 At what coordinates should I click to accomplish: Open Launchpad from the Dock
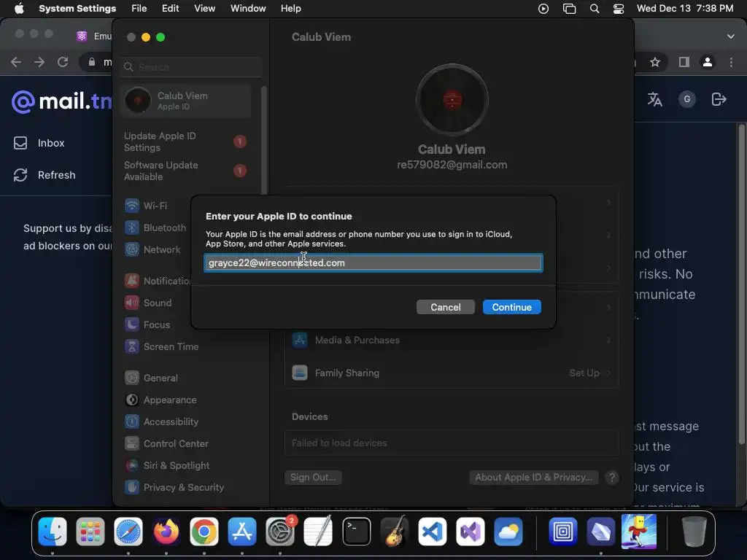pos(90,531)
